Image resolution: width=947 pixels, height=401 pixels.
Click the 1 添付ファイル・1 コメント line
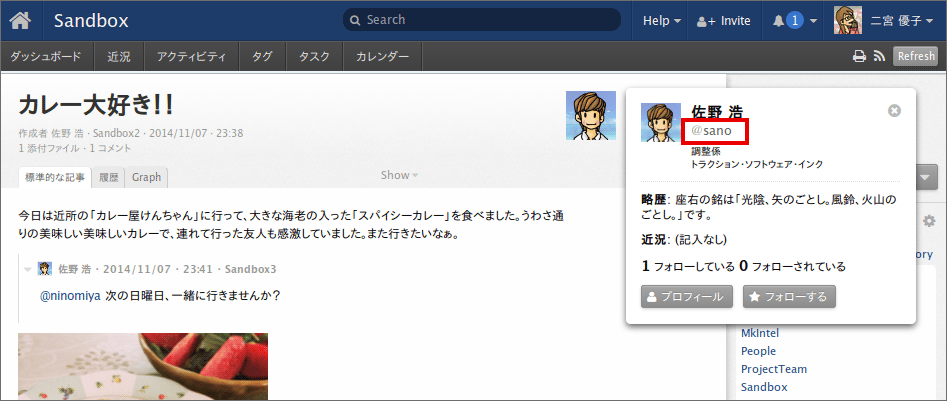pyautogui.click(x=75, y=148)
